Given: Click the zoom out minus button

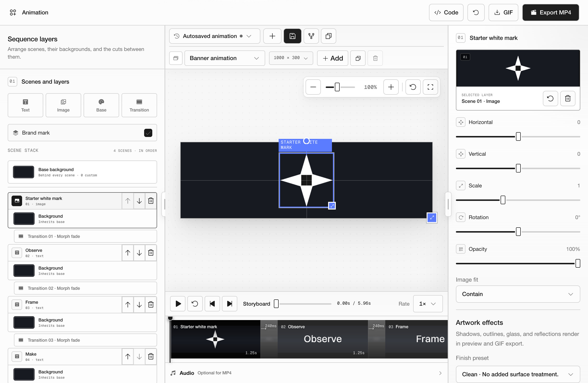Looking at the screenshot, I should click(x=313, y=87).
